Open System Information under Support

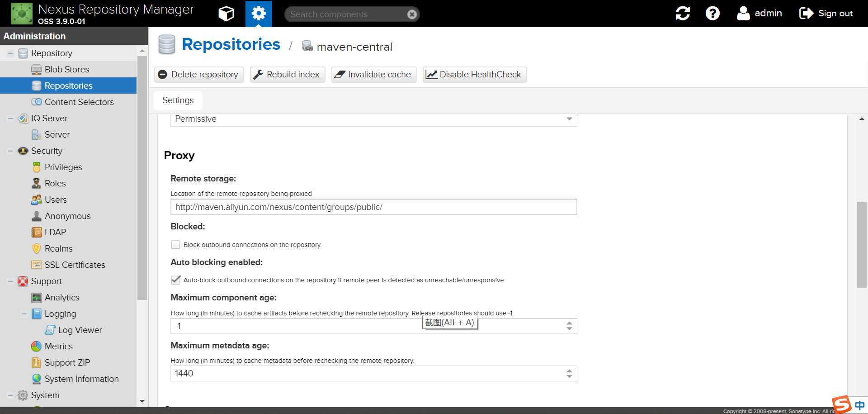(68, 379)
